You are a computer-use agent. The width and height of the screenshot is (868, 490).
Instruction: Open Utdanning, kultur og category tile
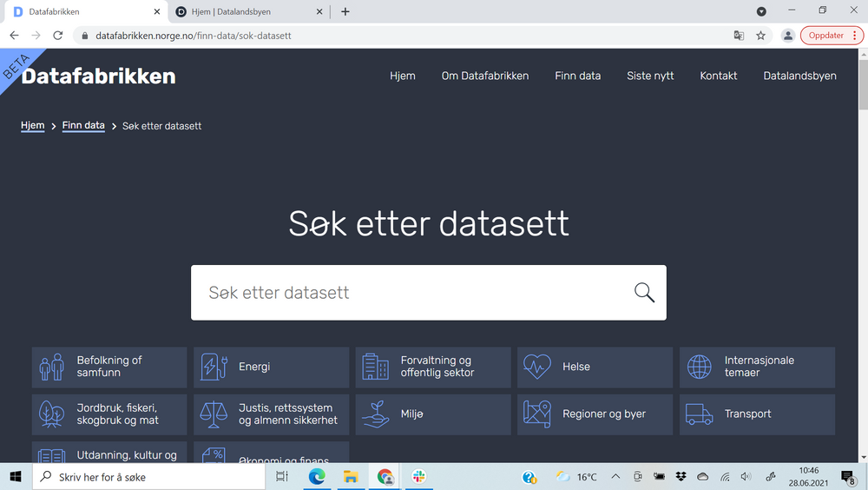109,453
